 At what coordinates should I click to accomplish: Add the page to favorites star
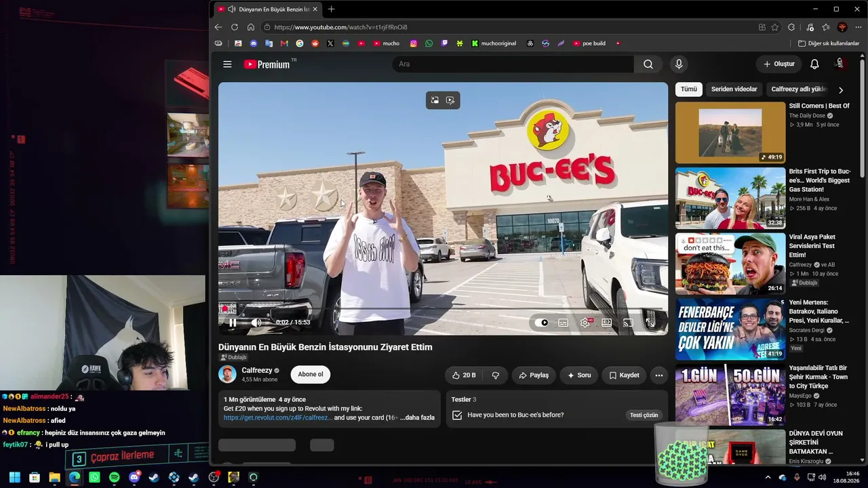click(x=775, y=27)
